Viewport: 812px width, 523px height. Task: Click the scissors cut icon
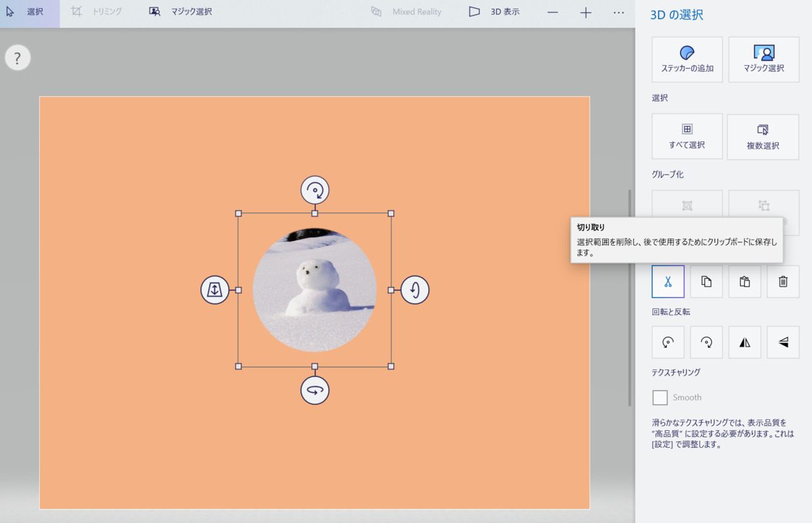668,281
